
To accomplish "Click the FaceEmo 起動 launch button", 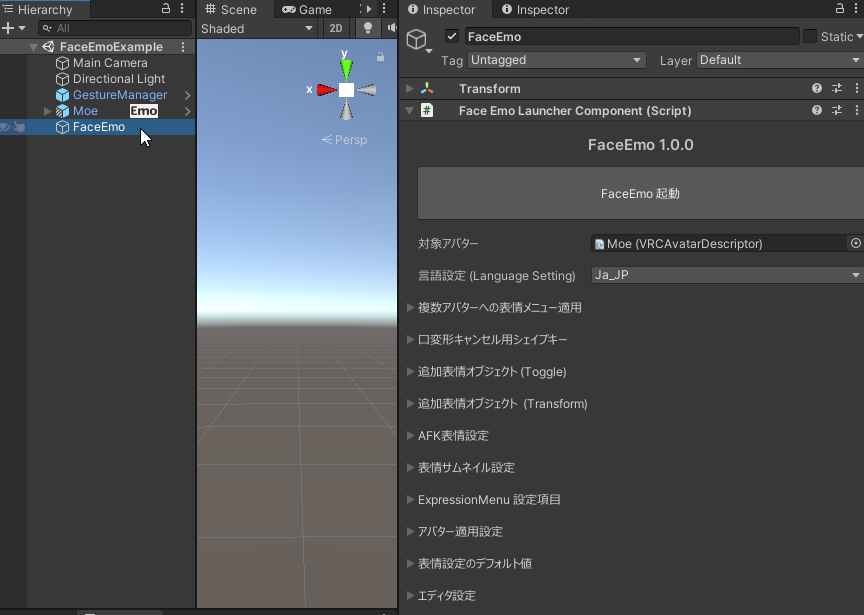I will coord(640,193).
